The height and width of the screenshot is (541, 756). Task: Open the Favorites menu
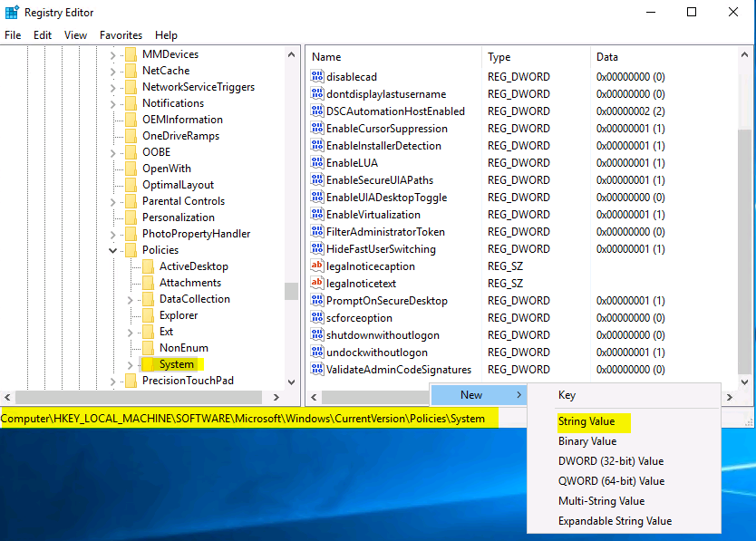pyautogui.click(x=121, y=35)
